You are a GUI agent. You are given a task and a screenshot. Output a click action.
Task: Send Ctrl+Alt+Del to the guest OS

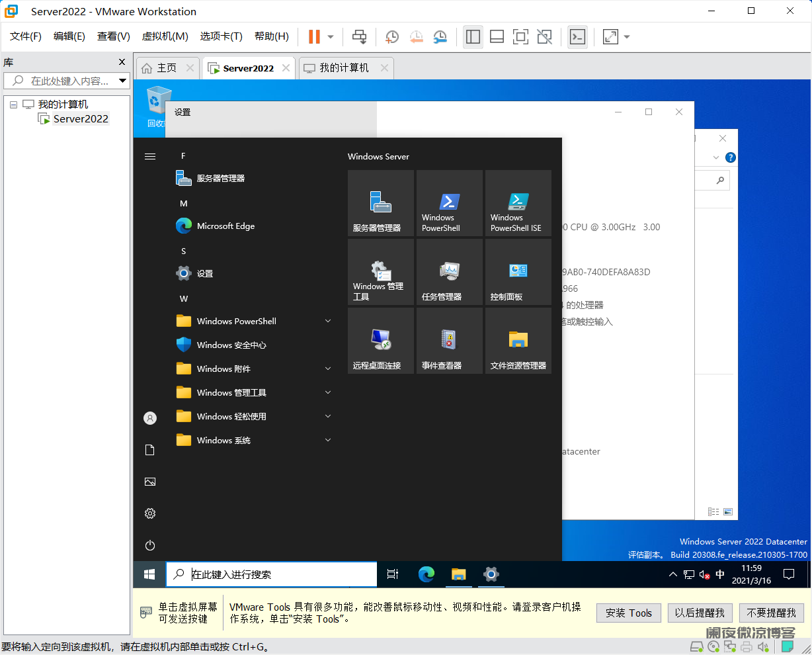pyautogui.click(x=360, y=37)
